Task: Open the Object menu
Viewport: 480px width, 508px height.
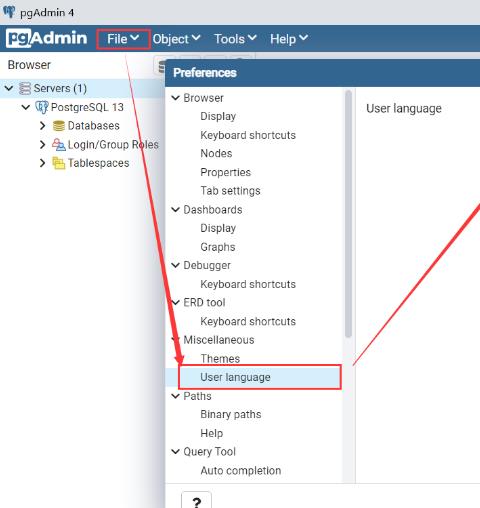Action: pyautogui.click(x=176, y=39)
